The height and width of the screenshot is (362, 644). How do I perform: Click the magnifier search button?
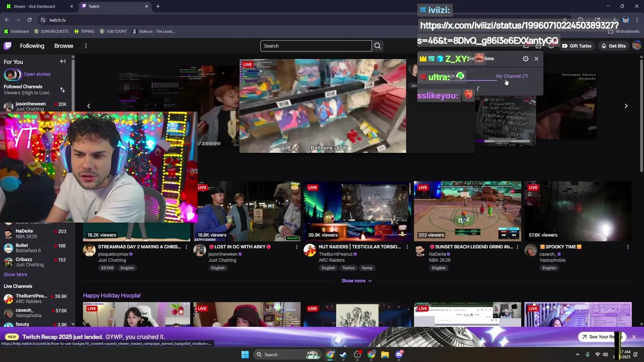[x=377, y=46]
